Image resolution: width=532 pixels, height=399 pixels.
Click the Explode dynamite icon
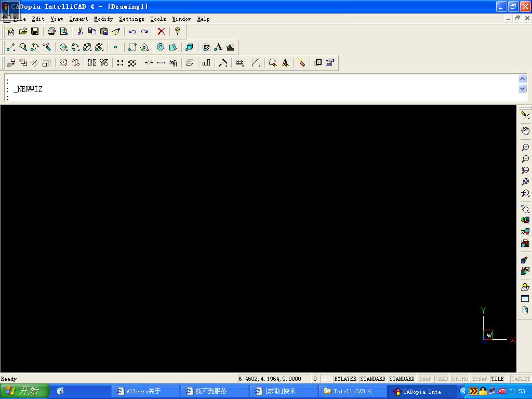[x=302, y=63]
